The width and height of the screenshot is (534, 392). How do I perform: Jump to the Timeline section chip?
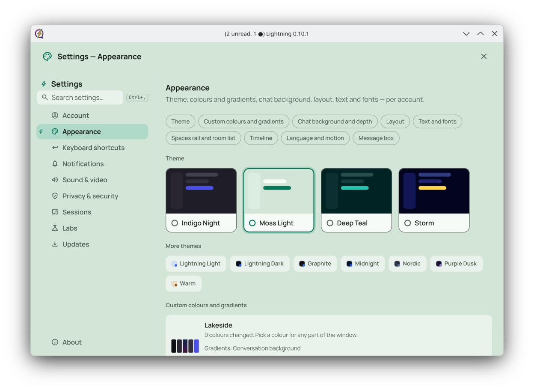(x=261, y=138)
